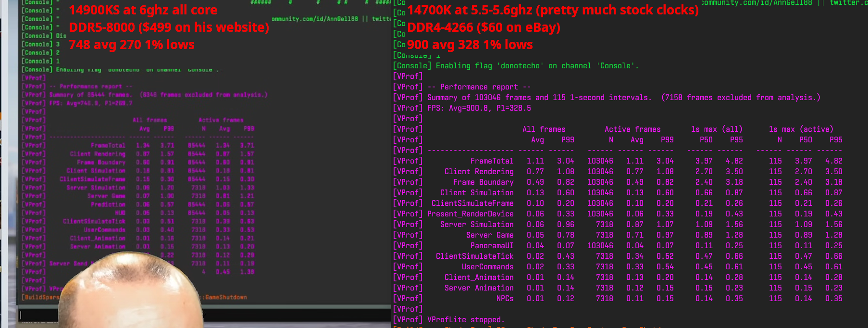Click 'All frames' header in left console
The height and width of the screenshot is (328, 868).
tap(150, 120)
